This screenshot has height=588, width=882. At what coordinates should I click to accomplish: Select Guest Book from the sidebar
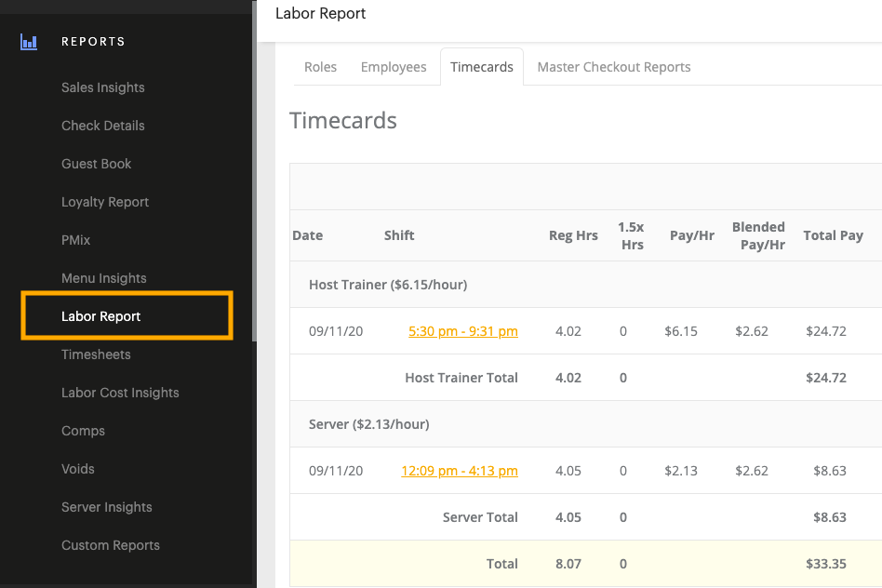coord(94,164)
